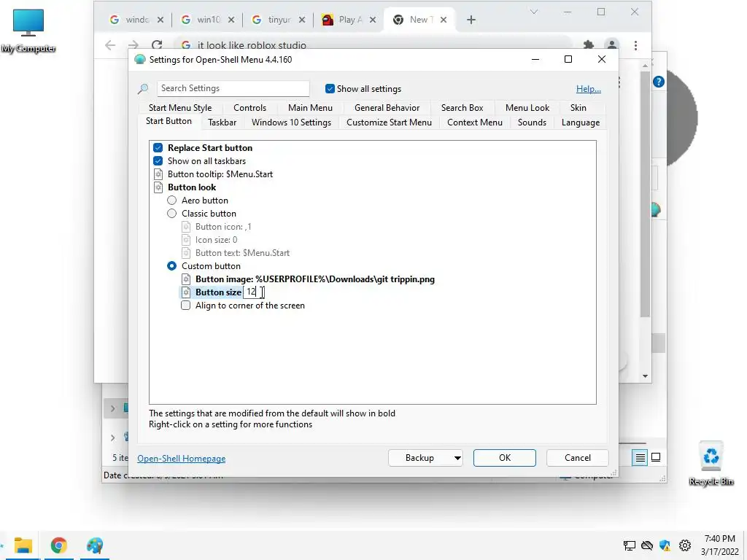Viewport: 747px width, 560px height.
Task: Open the Paint app on the taskbar
Action: tap(95, 545)
